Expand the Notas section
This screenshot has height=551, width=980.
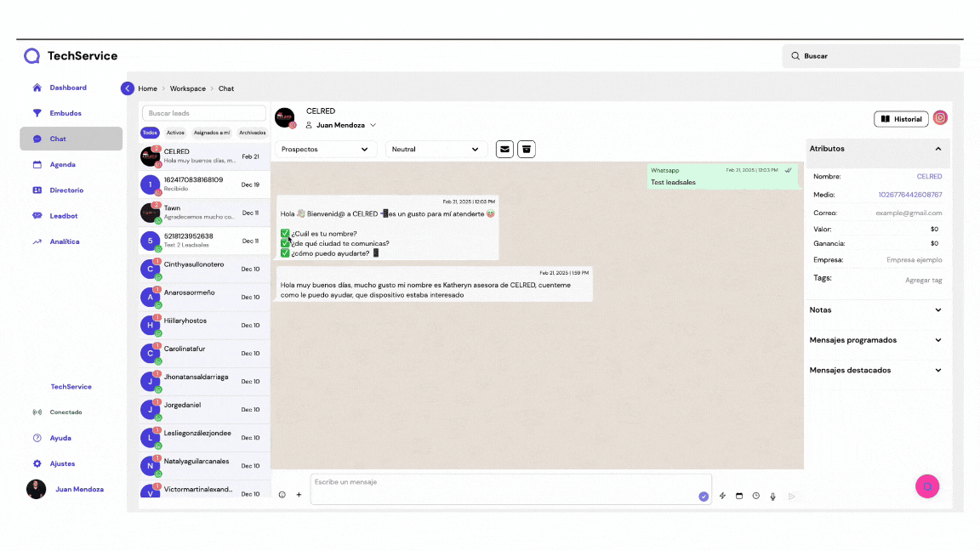(x=876, y=310)
